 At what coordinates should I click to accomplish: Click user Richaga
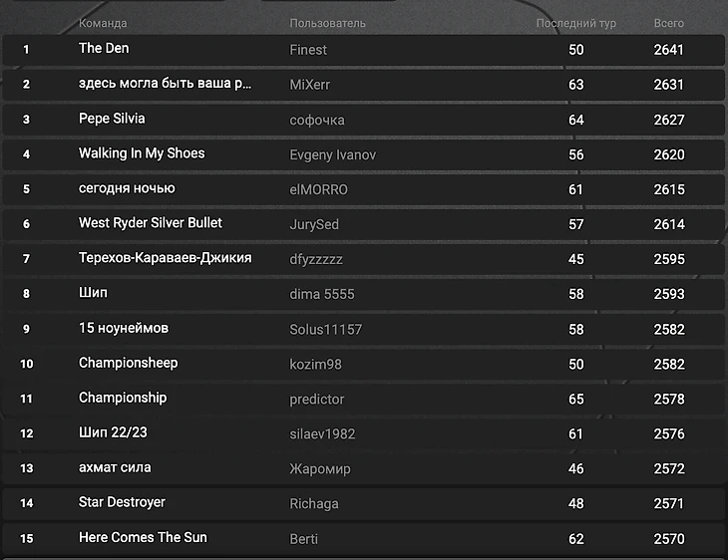tap(314, 503)
